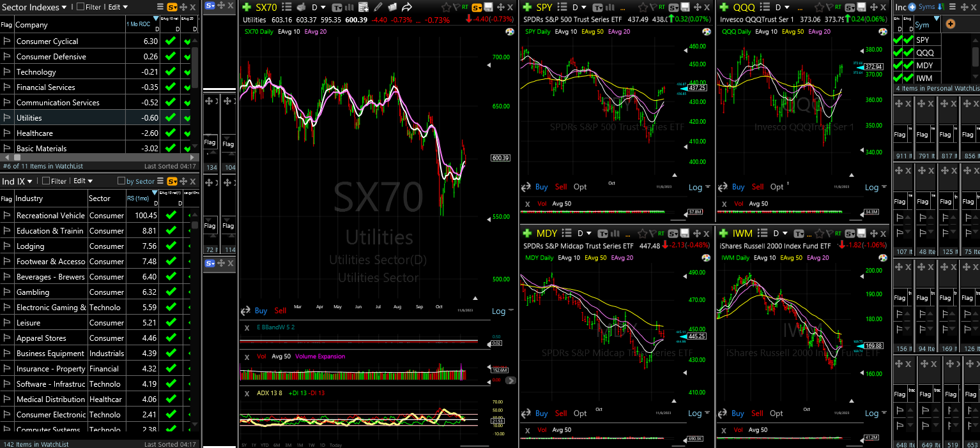Viewport: 980px width, 448px height.
Task: Select the 5Y range on SX70 chart
Action: click(244, 445)
